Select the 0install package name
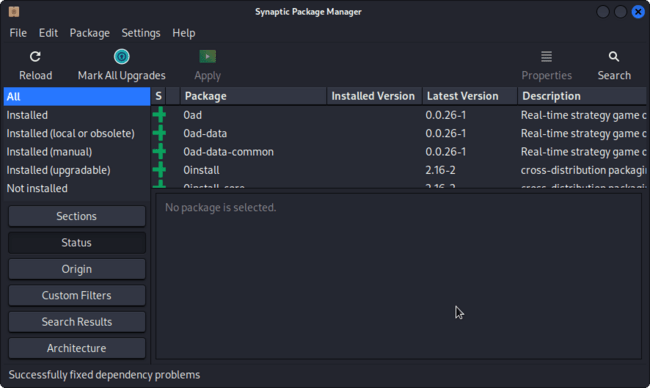Screen dimensions: 650x388 (201, 170)
